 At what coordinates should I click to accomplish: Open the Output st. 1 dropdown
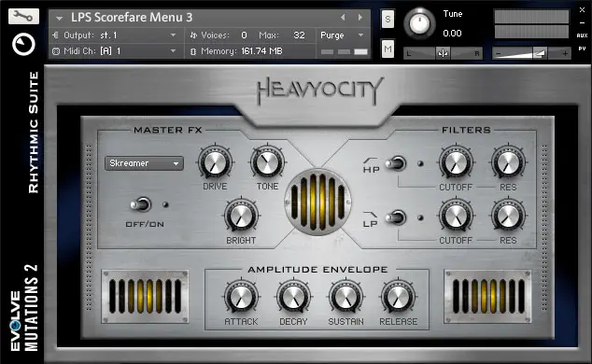click(x=116, y=35)
